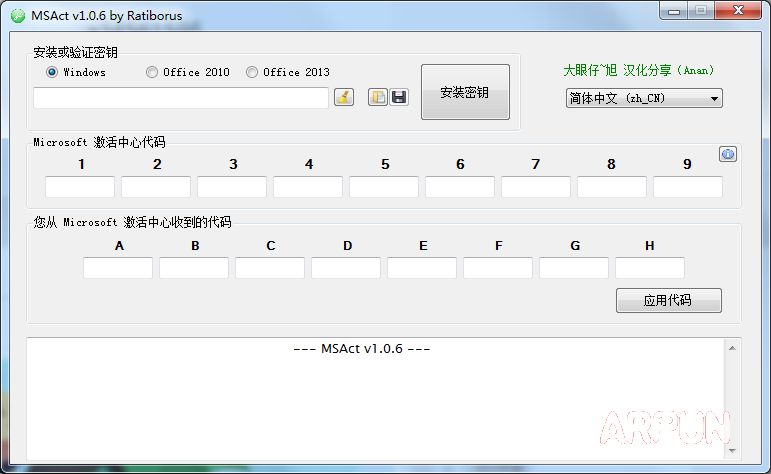The height and width of the screenshot is (474, 771).
Task: Click activation code field 9
Action: coord(688,187)
